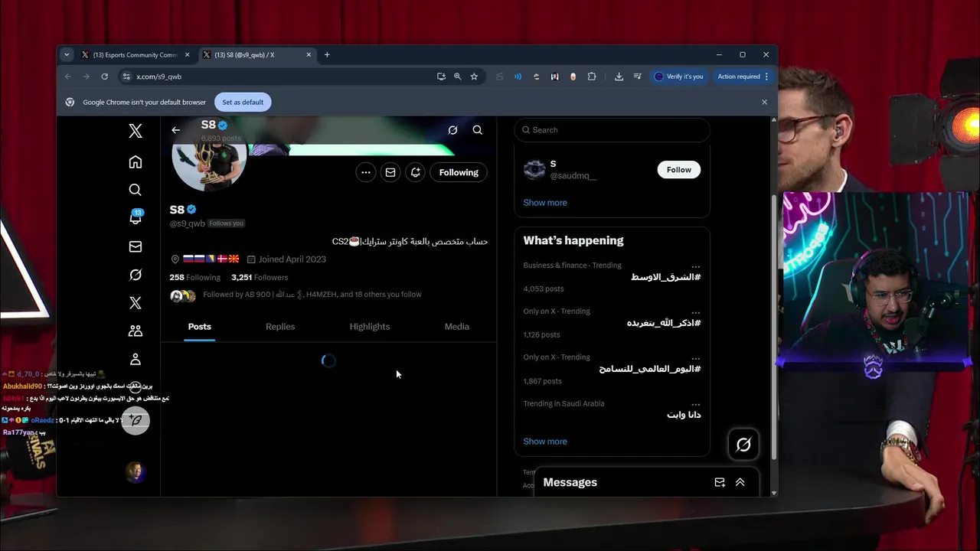Dismiss the default browser infobar
The width and height of the screenshot is (980, 551).
pos(764,103)
